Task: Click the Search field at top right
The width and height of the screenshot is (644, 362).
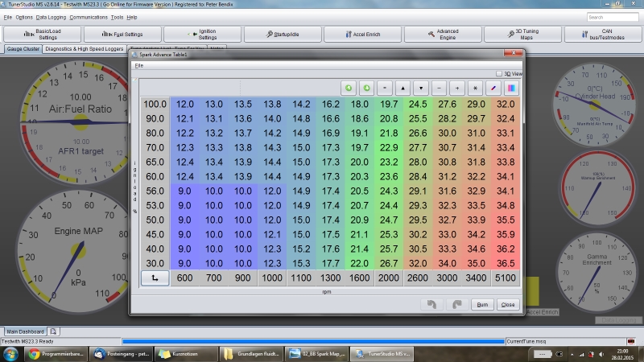Action: click(612, 17)
